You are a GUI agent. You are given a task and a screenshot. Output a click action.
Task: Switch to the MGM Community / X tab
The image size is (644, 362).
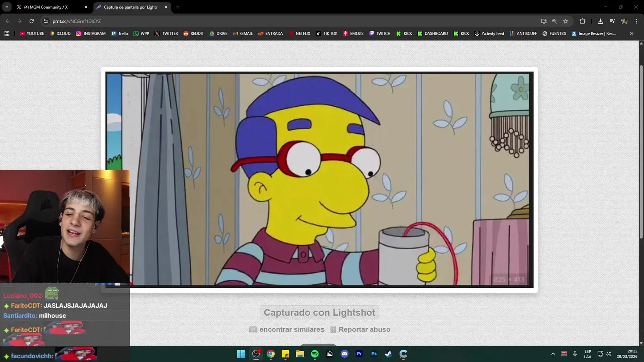point(46,7)
